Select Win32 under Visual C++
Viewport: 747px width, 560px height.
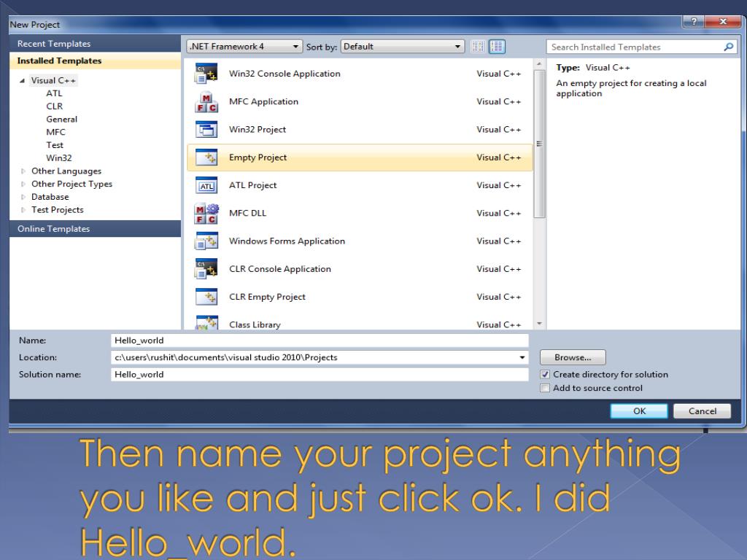coord(58,157)
